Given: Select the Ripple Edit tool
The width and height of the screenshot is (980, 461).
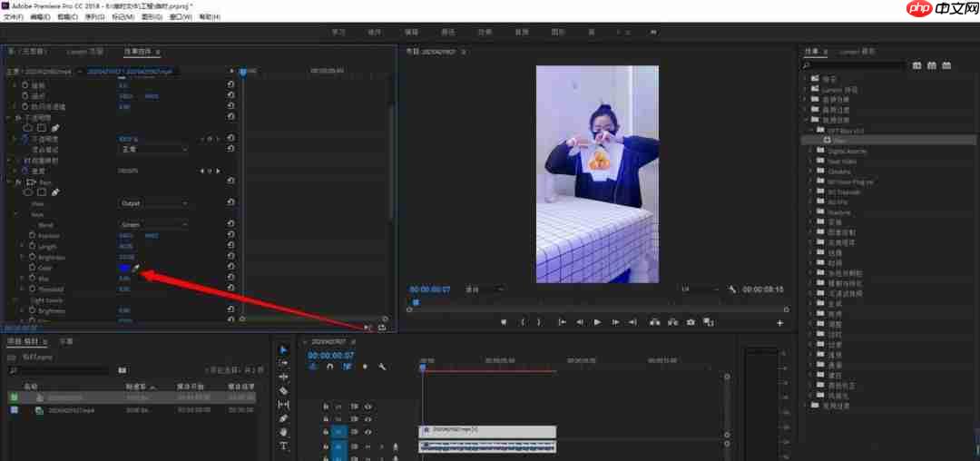Looking at the screenshot, I should point(283,377).
